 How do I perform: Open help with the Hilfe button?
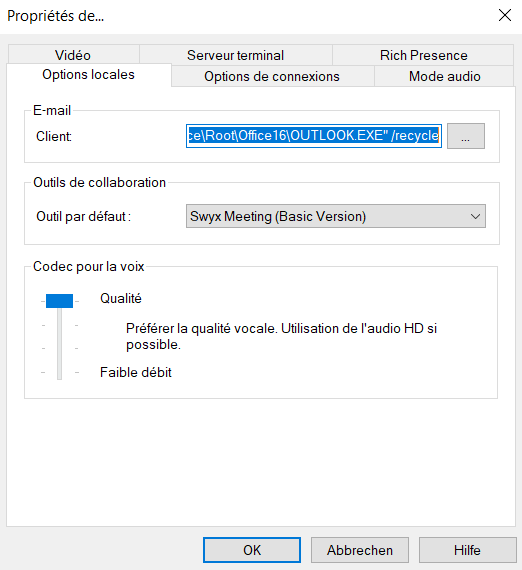click(467, 550)
